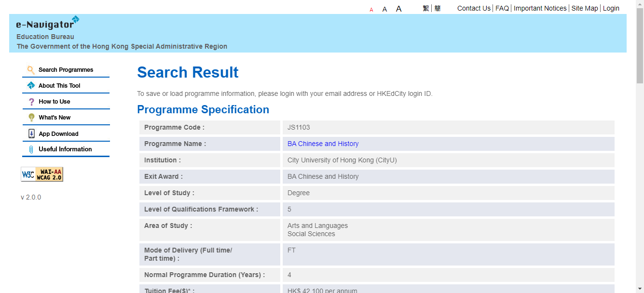This screenshot has height=293, width=644.
Task: Open the FAQ link
Action: click(x=502, y=8)
